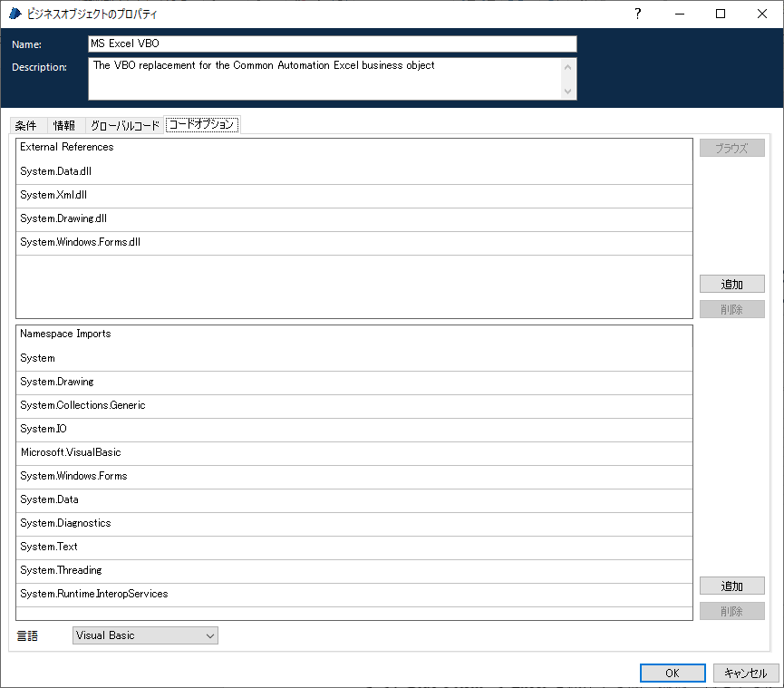Select the System.Drawing namespace row
This screenshot has width=784, height=688.
[x=354, y=382]
